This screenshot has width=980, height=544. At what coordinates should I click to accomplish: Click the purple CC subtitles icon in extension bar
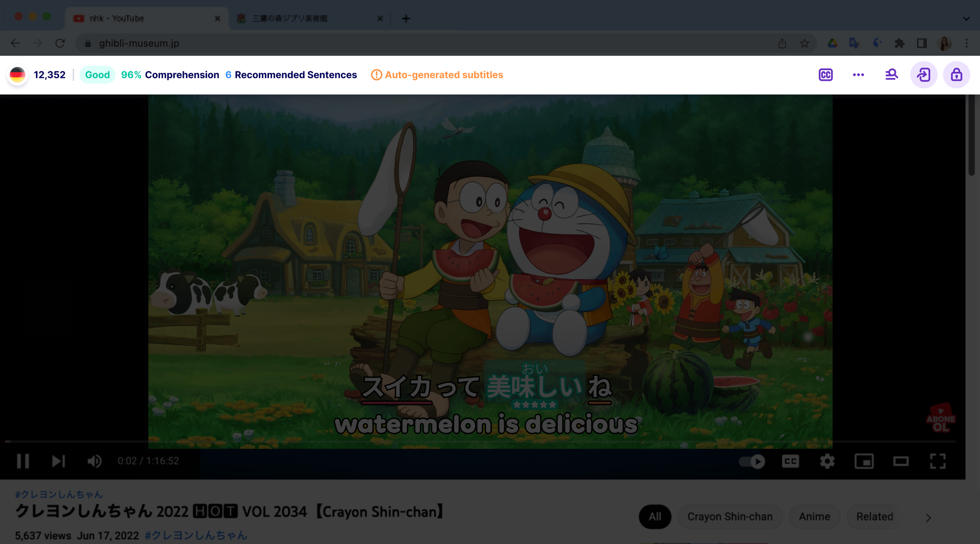(x=825, y=75)
